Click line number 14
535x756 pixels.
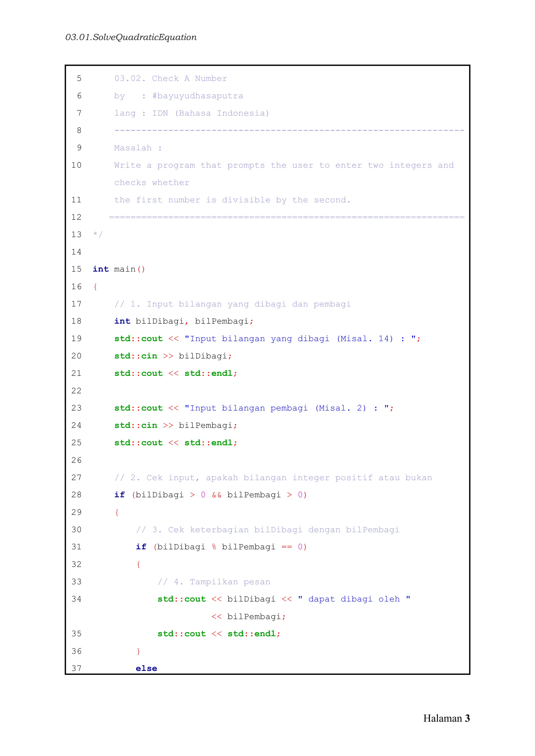(77, 252)
